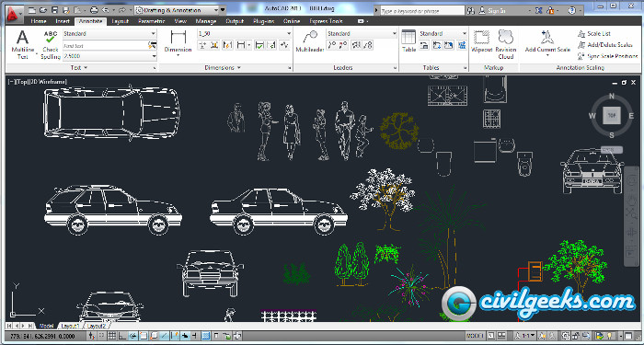Open the AutoCAD application menu button
The width and height of the screenshot is (644, 345).
tap(15, 16)
